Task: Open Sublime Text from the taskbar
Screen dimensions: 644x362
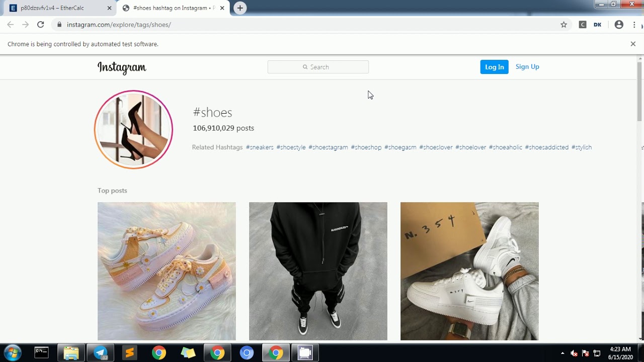Action: click(x=129, y=352)
